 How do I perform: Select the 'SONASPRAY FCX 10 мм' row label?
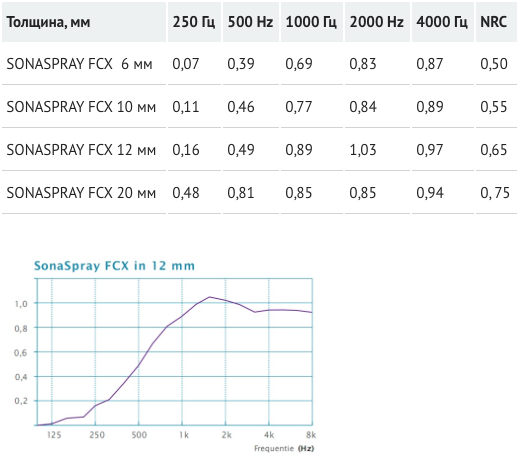pyautogui.click(x=81, y=107)
